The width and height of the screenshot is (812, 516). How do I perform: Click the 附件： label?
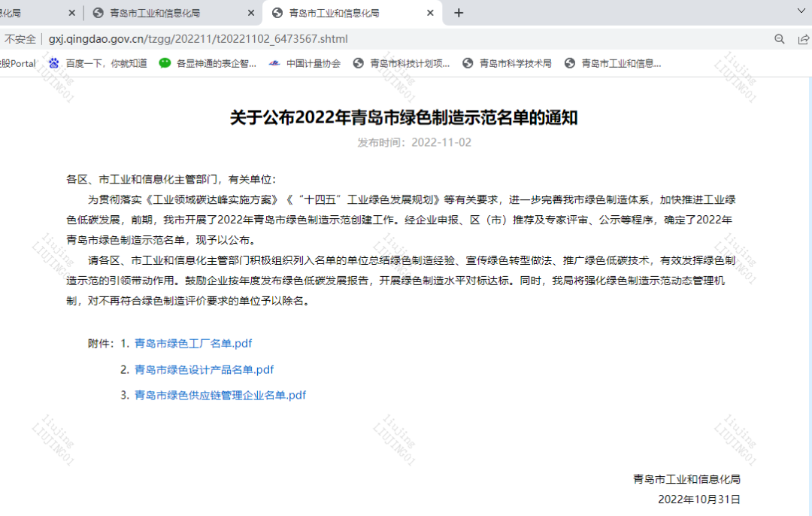(101, 344)
